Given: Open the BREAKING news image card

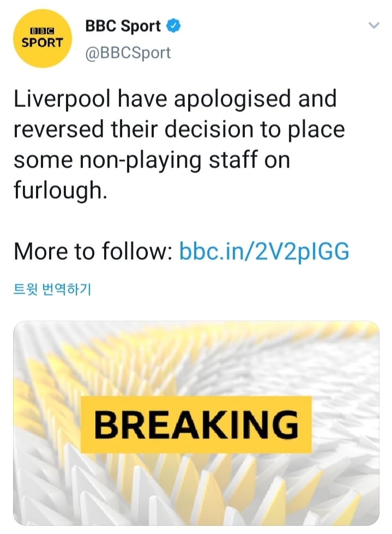Looking at the screenshot, I should [x=196, y=423].
